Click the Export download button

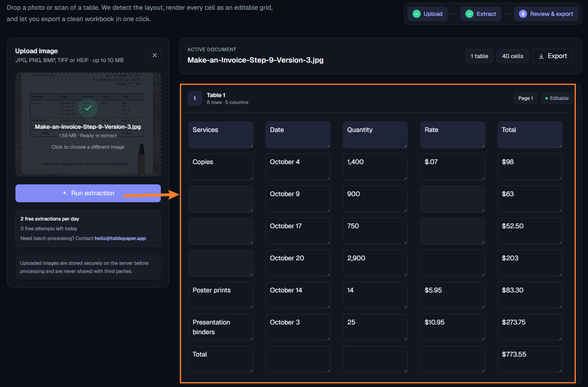pos(552,56)
